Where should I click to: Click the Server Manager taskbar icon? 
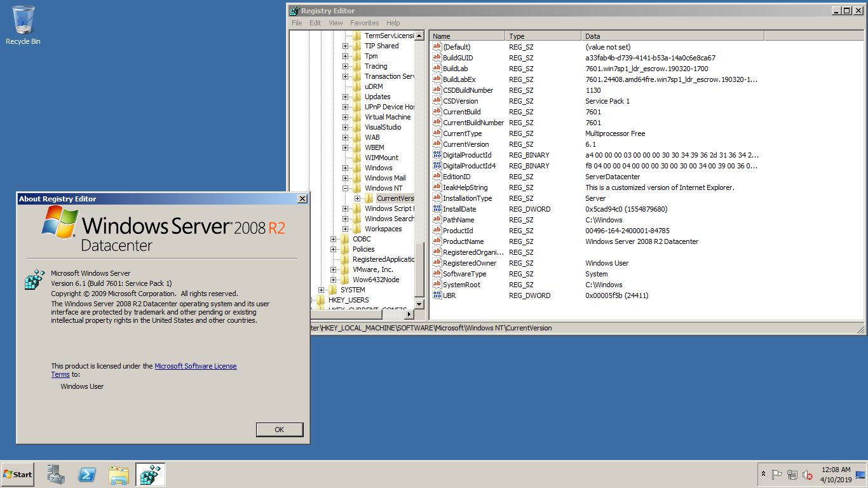(56, 474)
